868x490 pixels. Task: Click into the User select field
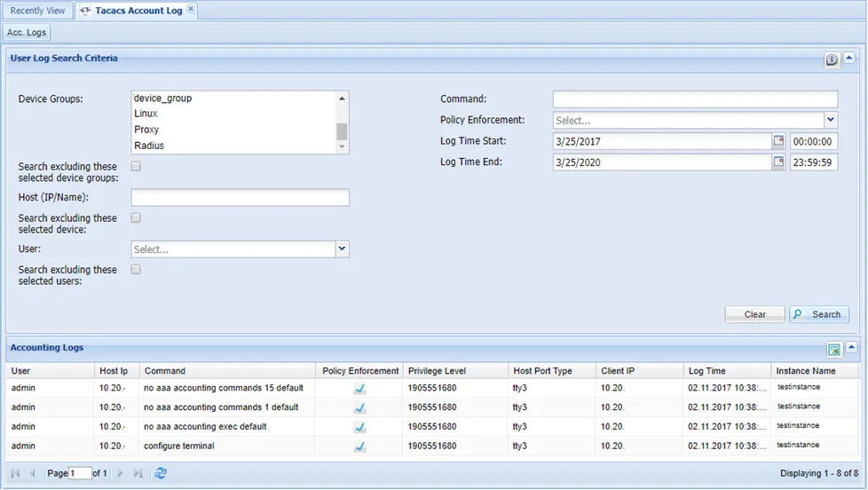tap(233, 249)
